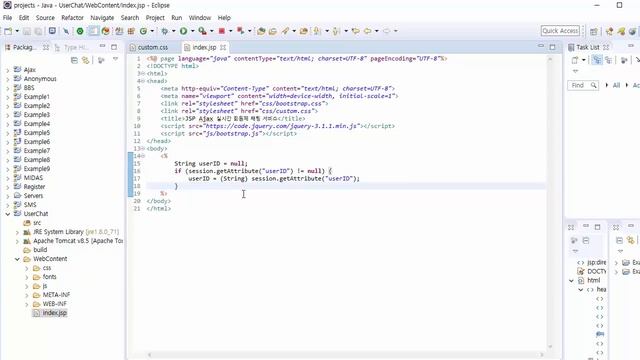Expand the Ajax project
The width and height of the screenshot is (640, 360).
7,70
